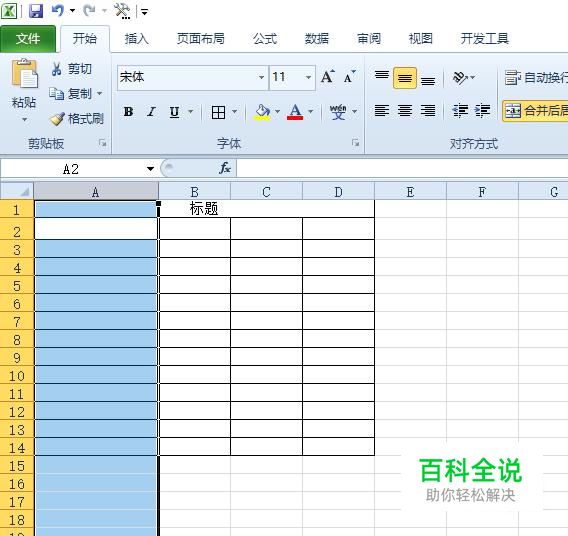This screenshot has width=568, height=536.
Task: Open the underline style dropdown arrow
Action: 191,112
